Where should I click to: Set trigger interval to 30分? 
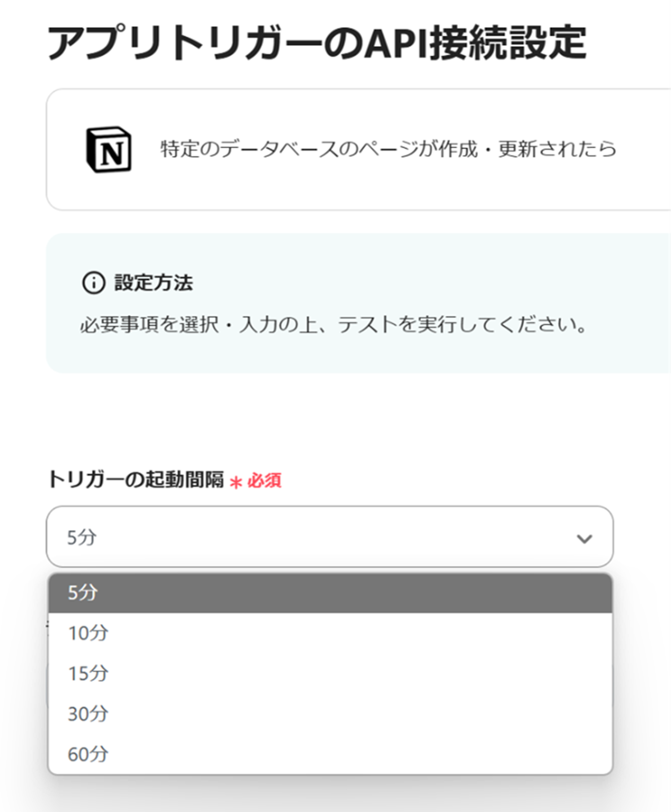coord(88,714)
